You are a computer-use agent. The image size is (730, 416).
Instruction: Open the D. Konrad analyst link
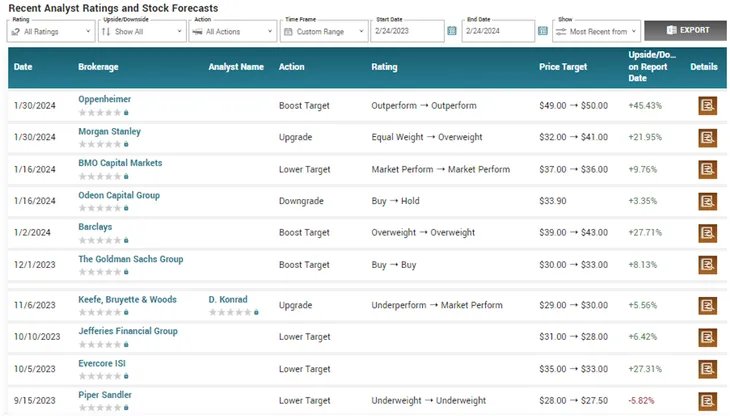pyautogui.click(x=228, y=299)
